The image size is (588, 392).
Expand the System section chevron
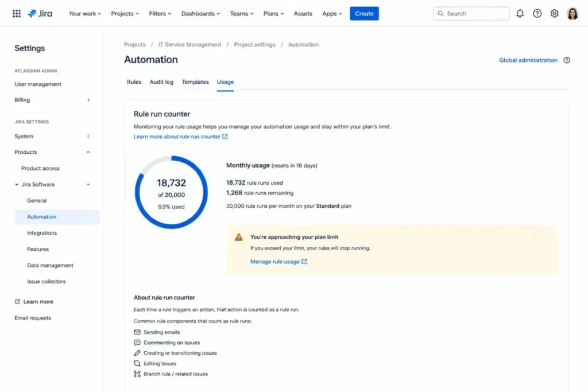pos(88,137)
